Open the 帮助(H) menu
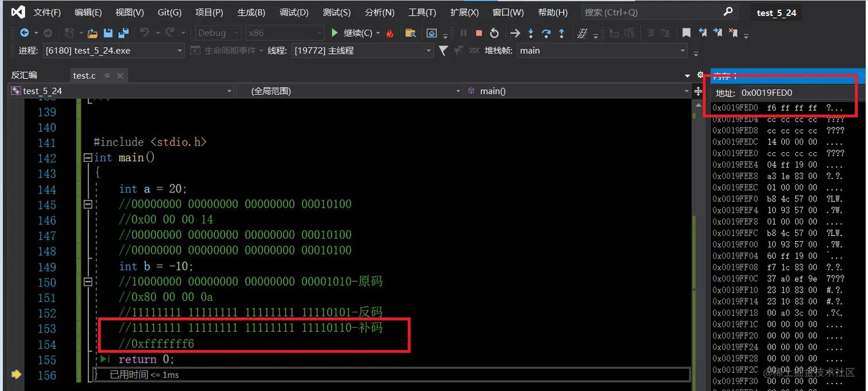 (x=553, y=12)
